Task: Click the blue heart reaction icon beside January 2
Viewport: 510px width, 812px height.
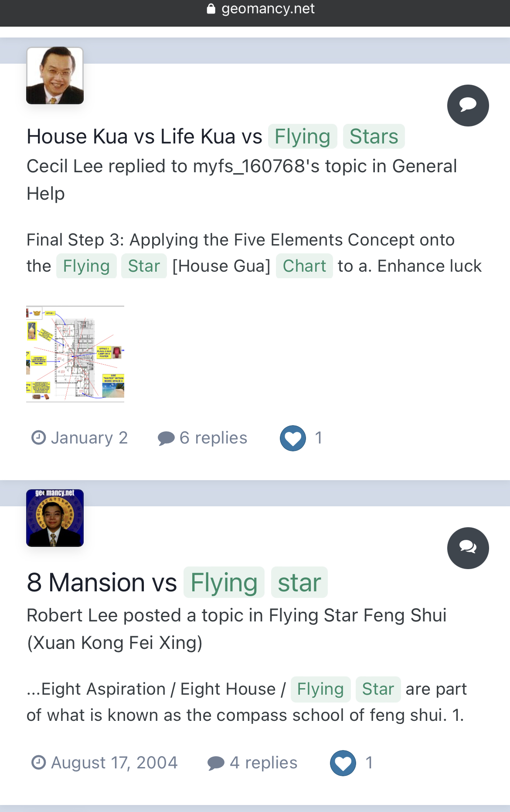Action: coord(293,438)
